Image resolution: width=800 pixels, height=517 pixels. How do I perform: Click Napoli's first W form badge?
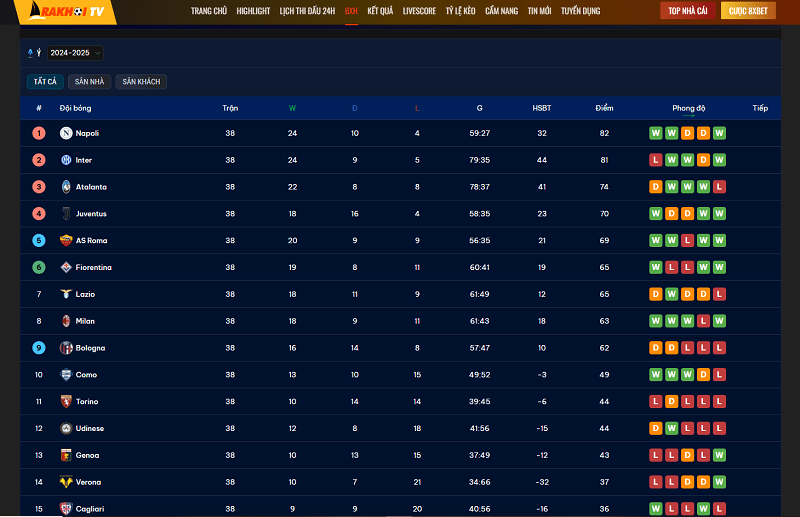pos(656,133)
